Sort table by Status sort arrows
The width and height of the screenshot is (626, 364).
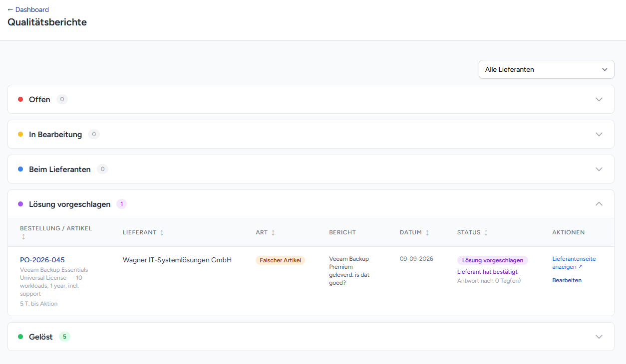click(x=486, y=232)
